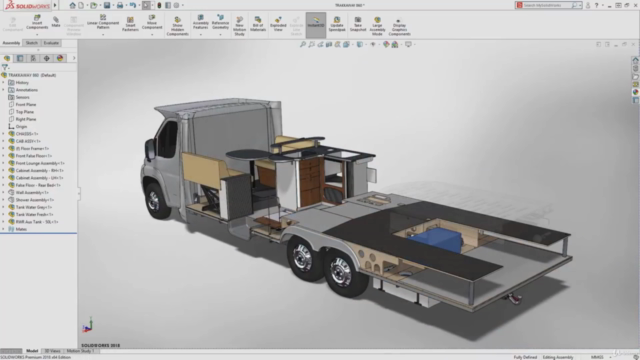The height and width of the screenshot is (360, 640).
Task: Click the Print icon
Action: [120, 5]
